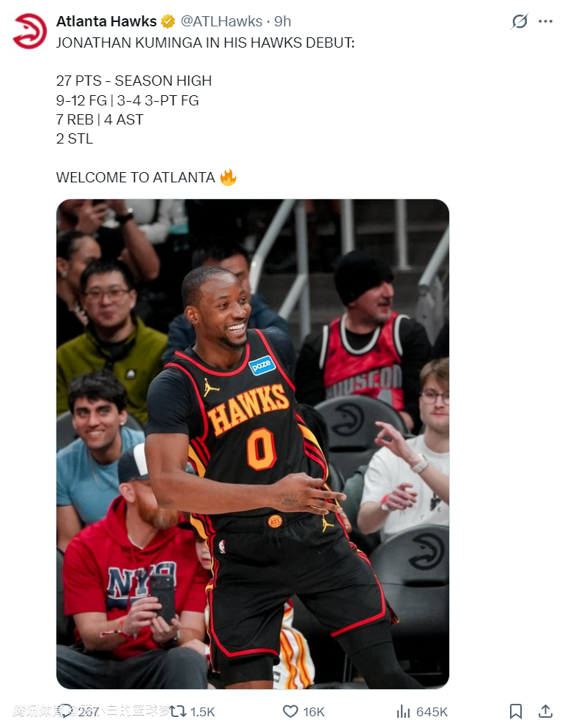Click the fire emoji after WELCOME TO ATLANTA
Screen dimensions: 565x728
(x=228, y=177)
